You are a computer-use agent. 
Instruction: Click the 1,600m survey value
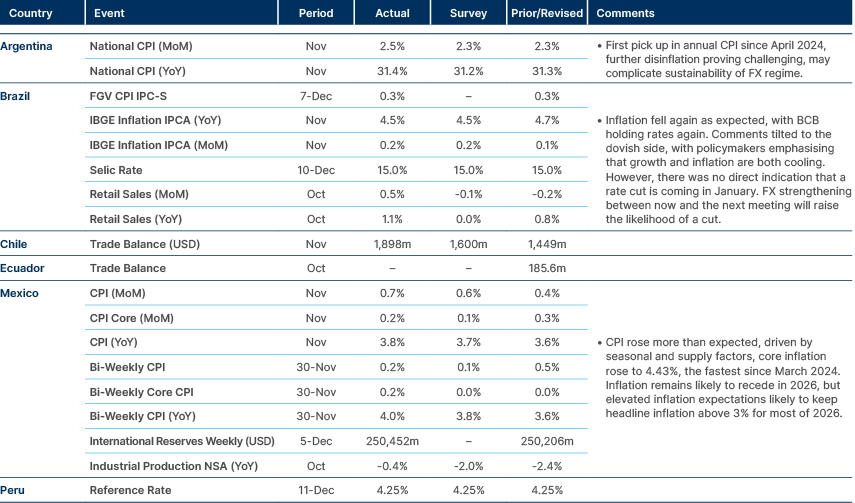(468, 244)
